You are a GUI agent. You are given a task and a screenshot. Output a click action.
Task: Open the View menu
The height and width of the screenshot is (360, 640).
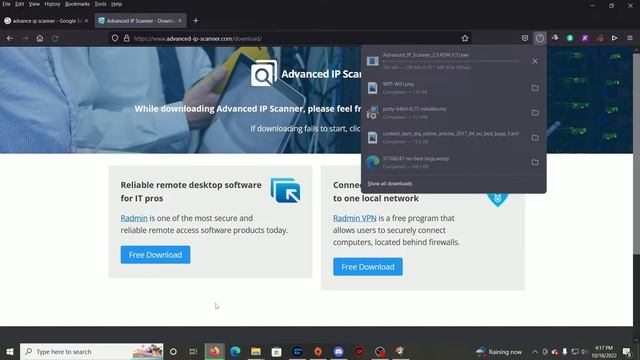[34, 4]
